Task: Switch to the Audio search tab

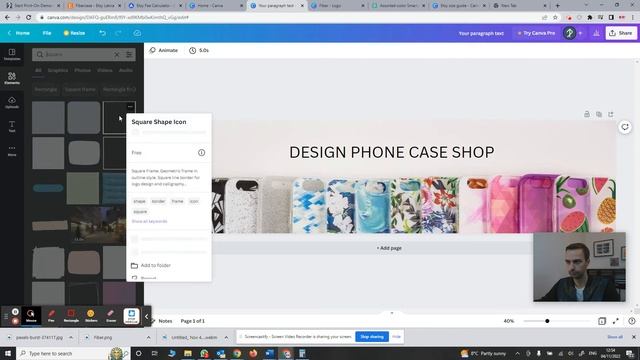Action: 126,70
